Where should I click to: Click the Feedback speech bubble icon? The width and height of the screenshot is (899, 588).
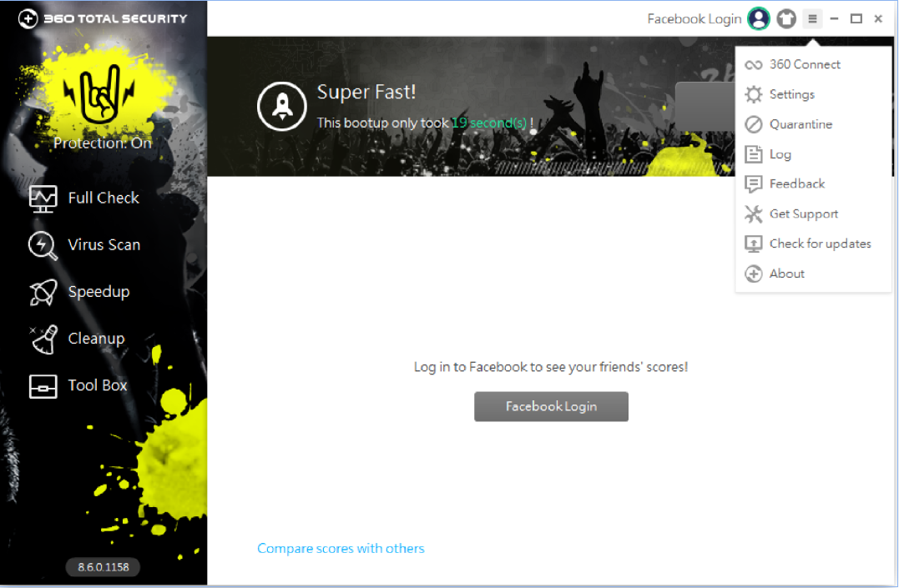click(x=754, y=184)
